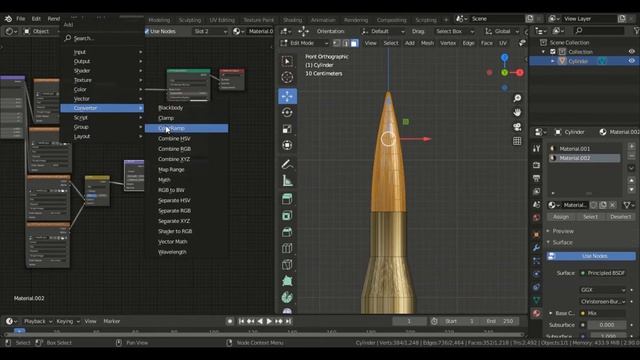Select the Annotate tool

click(x=287, y=164)
